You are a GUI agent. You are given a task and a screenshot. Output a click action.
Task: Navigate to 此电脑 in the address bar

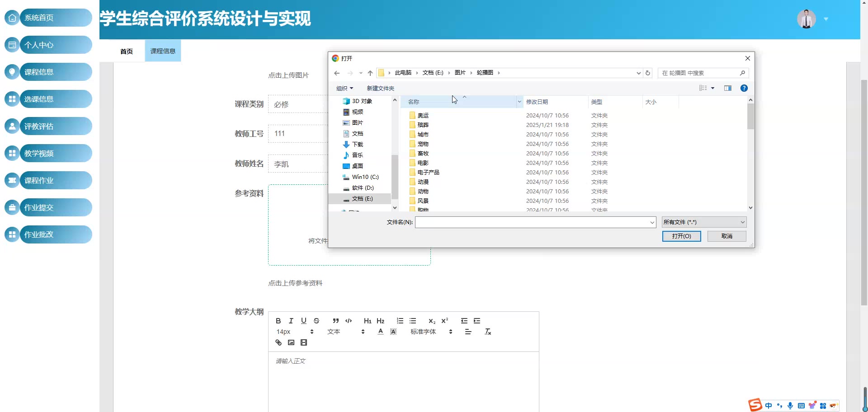[x=403, y=73]
